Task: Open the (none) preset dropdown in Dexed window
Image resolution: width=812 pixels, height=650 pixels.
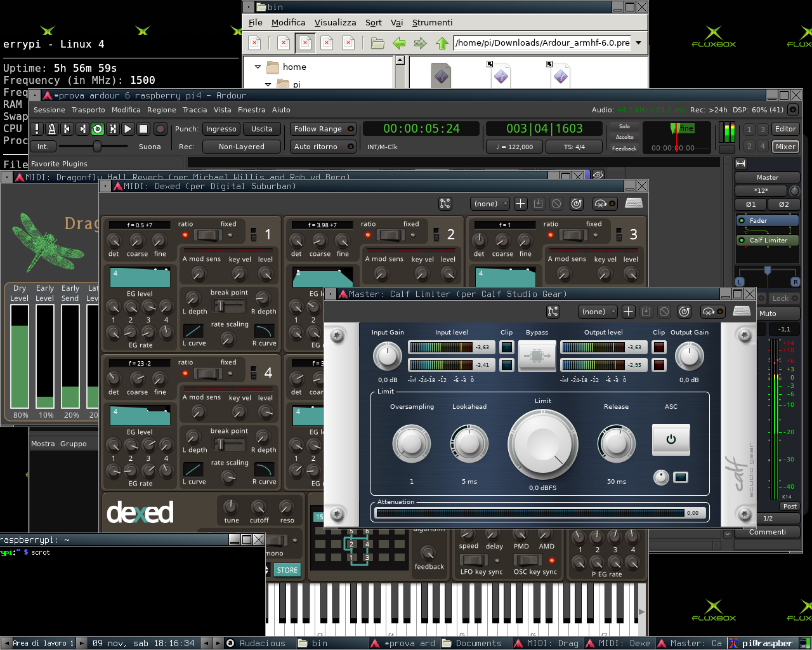Action: (490, 204)
